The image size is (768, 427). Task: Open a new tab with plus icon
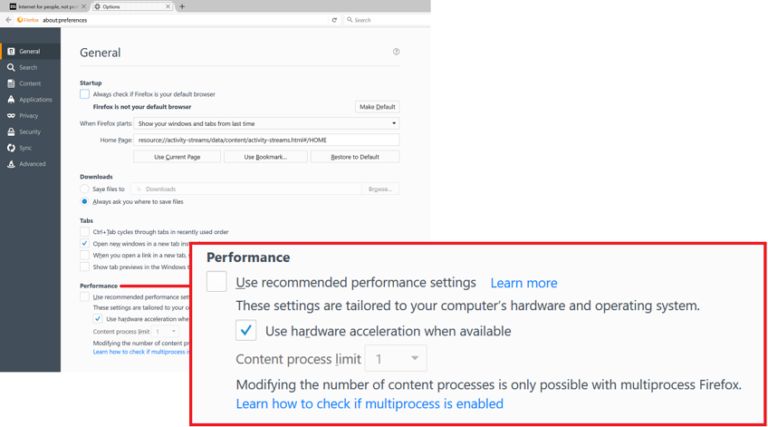coord(182,6)
